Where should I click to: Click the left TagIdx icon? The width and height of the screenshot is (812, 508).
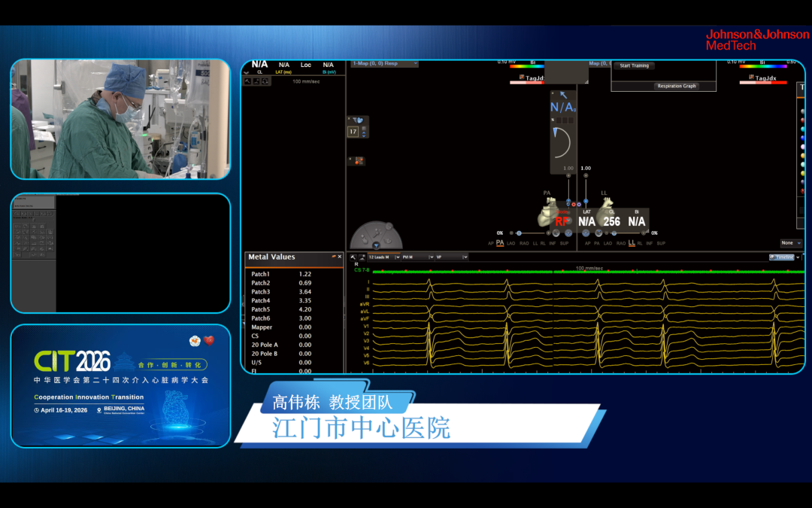pos(522,78)
